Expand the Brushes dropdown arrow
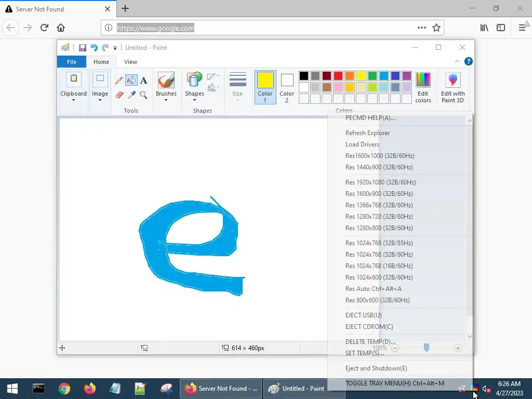This screenshot has width=532, height=399. click(166, 100)
